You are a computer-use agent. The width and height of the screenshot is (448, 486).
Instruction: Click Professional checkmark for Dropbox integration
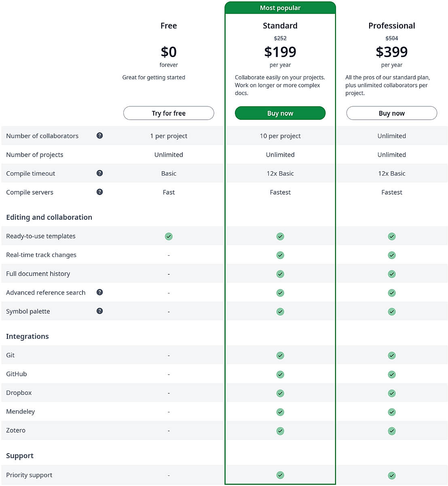tap(392, 393)
